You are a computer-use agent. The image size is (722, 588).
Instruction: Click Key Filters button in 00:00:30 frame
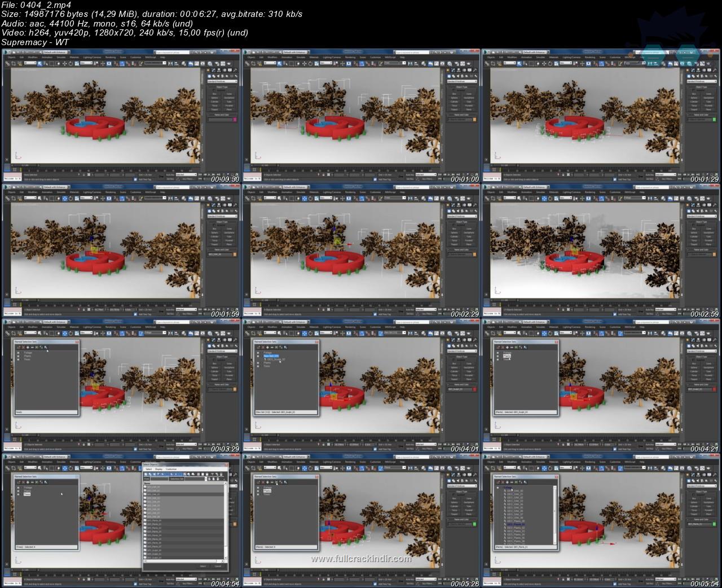[187, 179]
